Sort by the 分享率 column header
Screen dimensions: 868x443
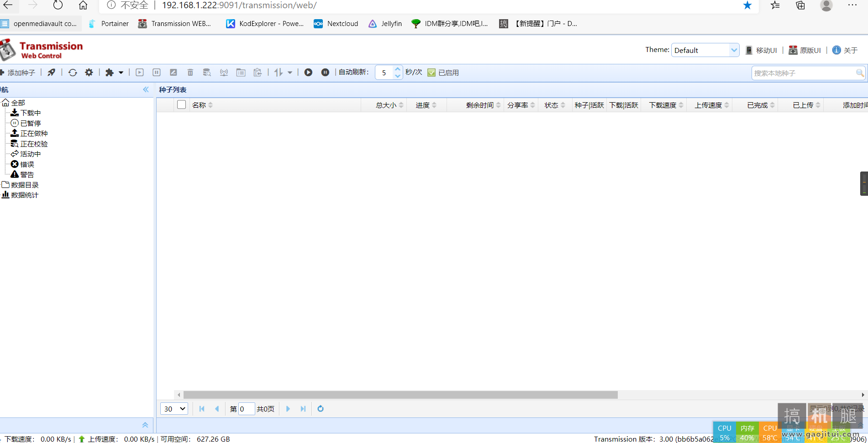[x=521, y=105]
